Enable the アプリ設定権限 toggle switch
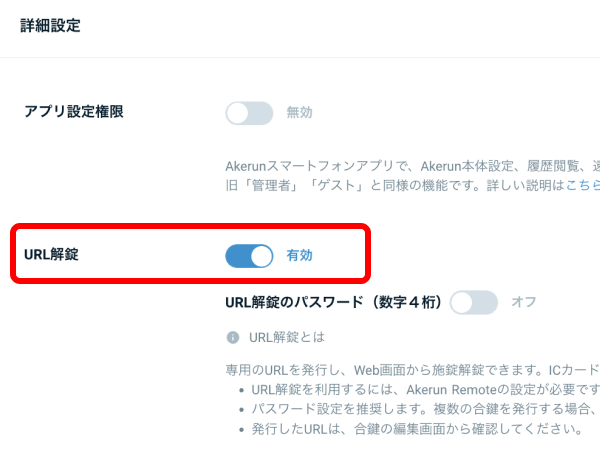 [x=249, y=113]
